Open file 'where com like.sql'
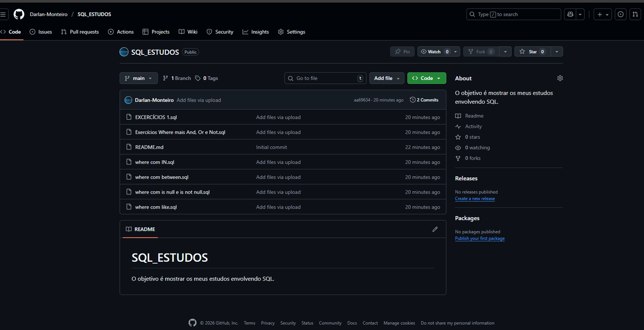Viewport: 644px width, 330px height. [x=156, y=207]
